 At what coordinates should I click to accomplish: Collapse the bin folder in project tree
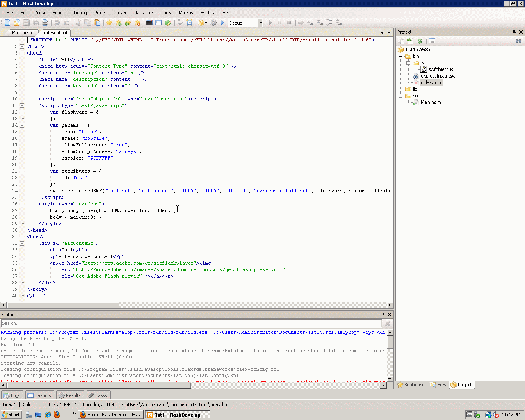pyautogui.click(x=401, y=56)
